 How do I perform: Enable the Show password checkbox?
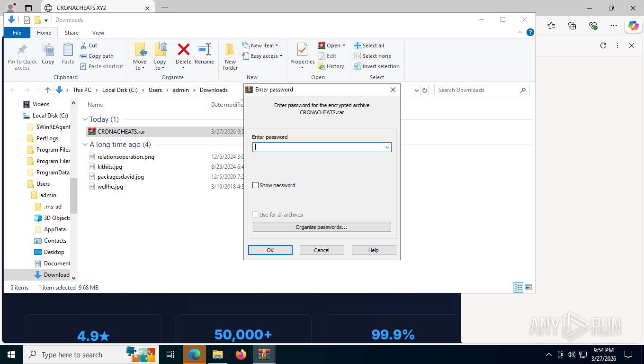[256, 185]
